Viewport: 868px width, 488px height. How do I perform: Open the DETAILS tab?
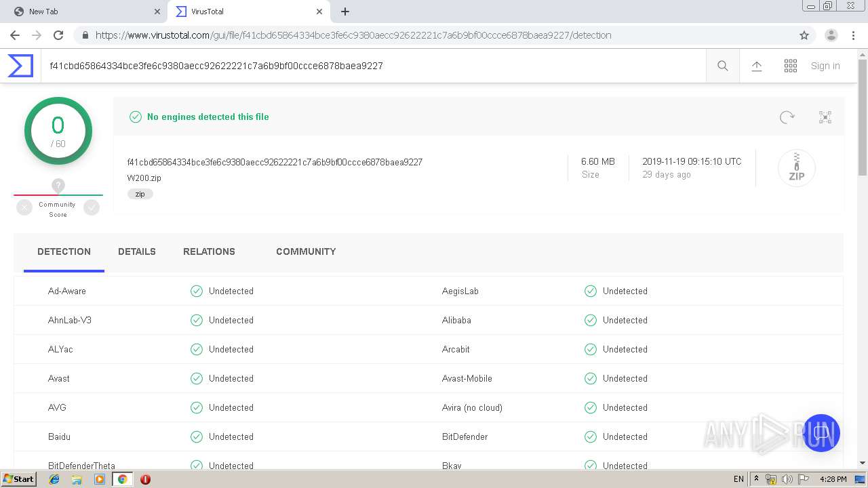[137, 251]
